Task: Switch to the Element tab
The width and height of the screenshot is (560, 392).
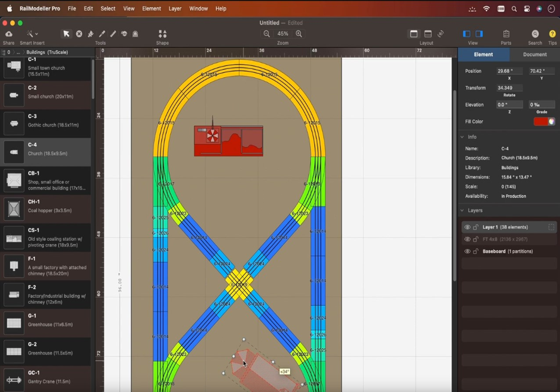Action: 483,55
